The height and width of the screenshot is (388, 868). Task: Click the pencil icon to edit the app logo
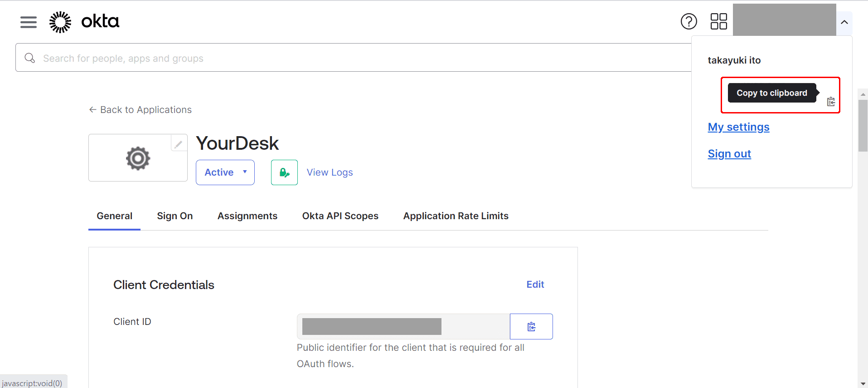click(179, 144)
